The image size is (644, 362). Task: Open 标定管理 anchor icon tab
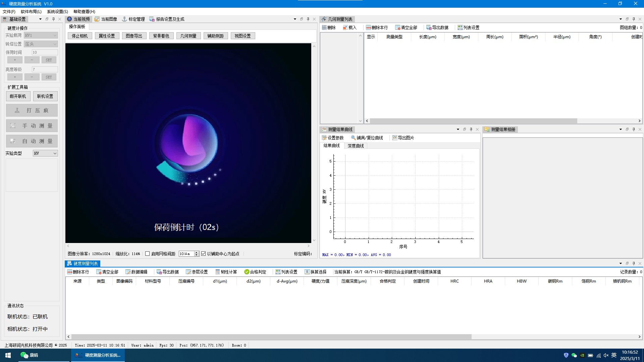[x=133, y=19]
